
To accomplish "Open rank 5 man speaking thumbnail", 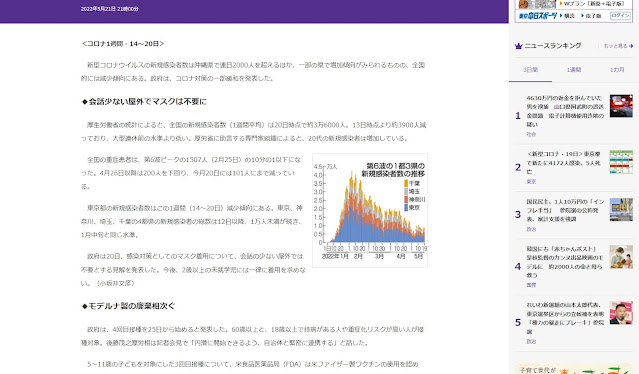I will tap(621, 313).
